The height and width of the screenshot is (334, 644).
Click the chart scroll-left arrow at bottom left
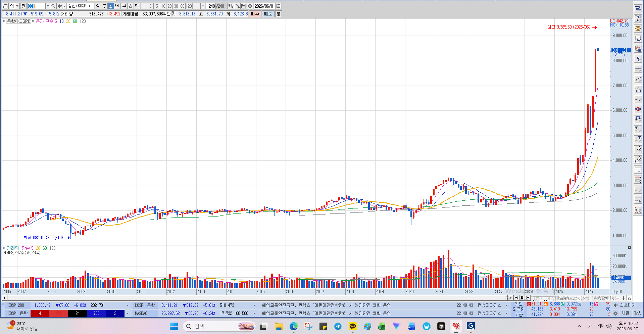tap(4, 298)
